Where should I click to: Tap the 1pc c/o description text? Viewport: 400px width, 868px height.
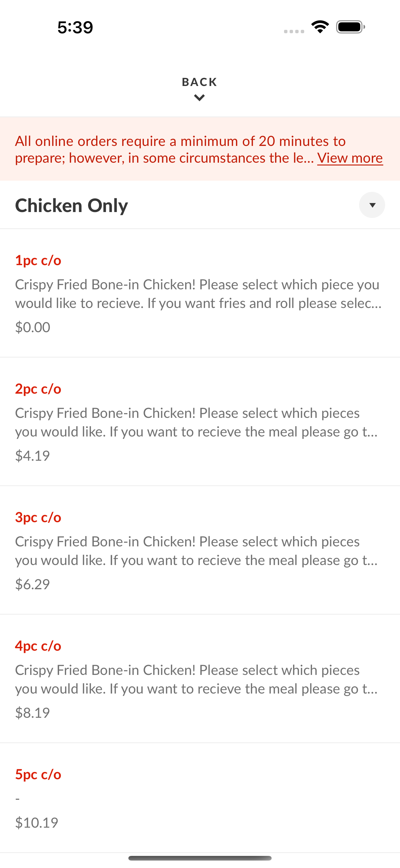[198, 294]
